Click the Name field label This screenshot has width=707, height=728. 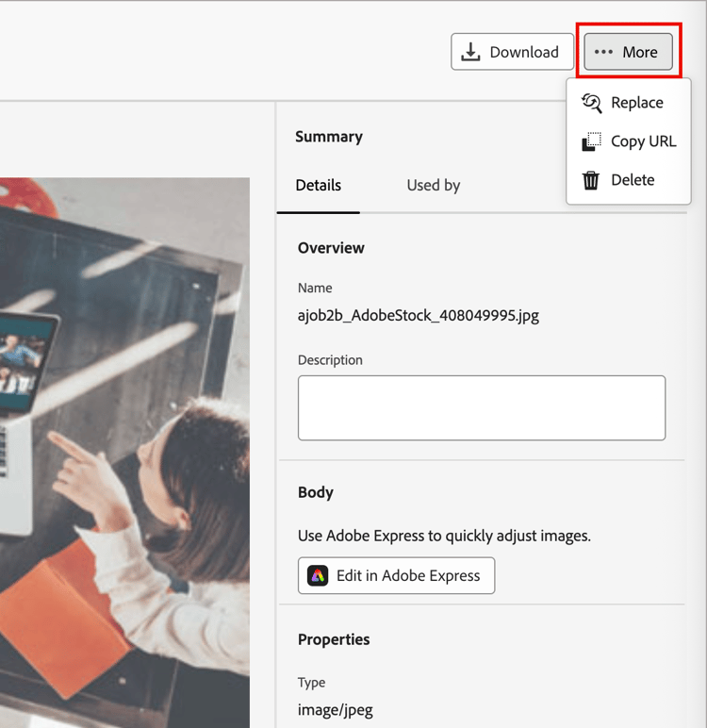coord(315,288)
